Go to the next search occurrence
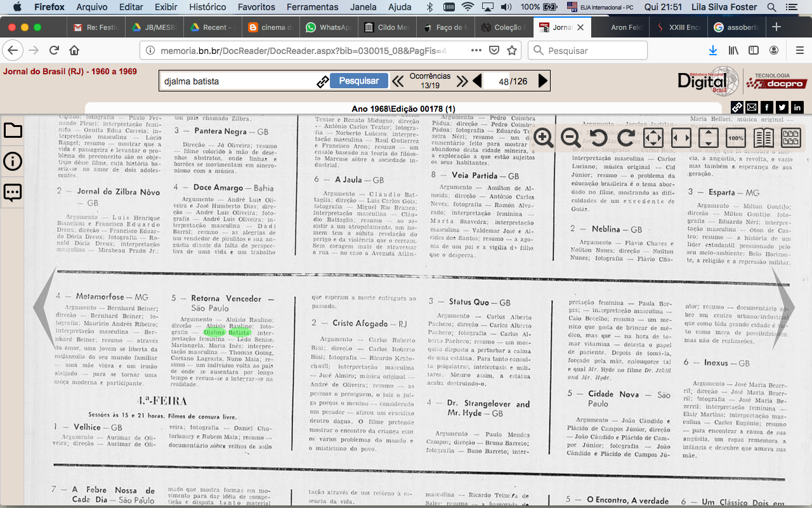The height and width of the screenshot is (508, 812). [x=462, y=81]
